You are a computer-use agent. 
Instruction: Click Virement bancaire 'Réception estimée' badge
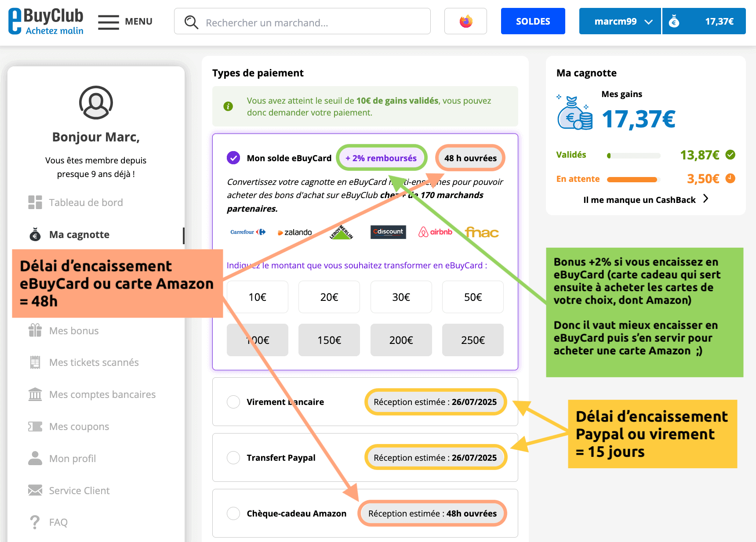pyautogui.click(x=435, y=402)
